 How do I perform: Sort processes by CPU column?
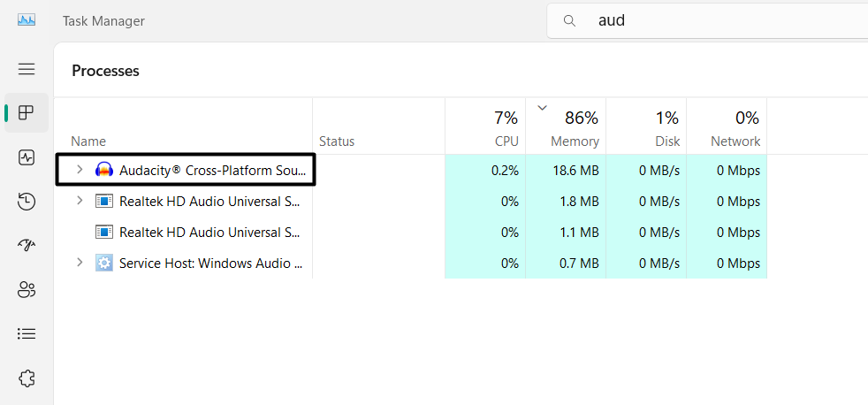click(506, 141)
